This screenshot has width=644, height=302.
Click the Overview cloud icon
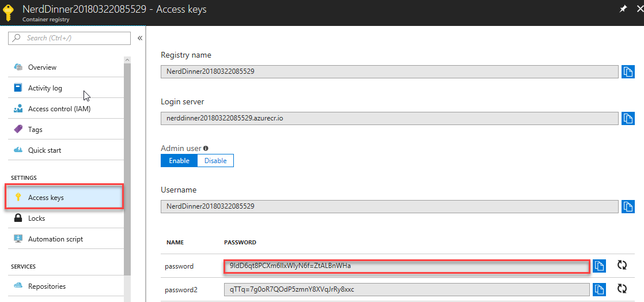coord(18,67)
